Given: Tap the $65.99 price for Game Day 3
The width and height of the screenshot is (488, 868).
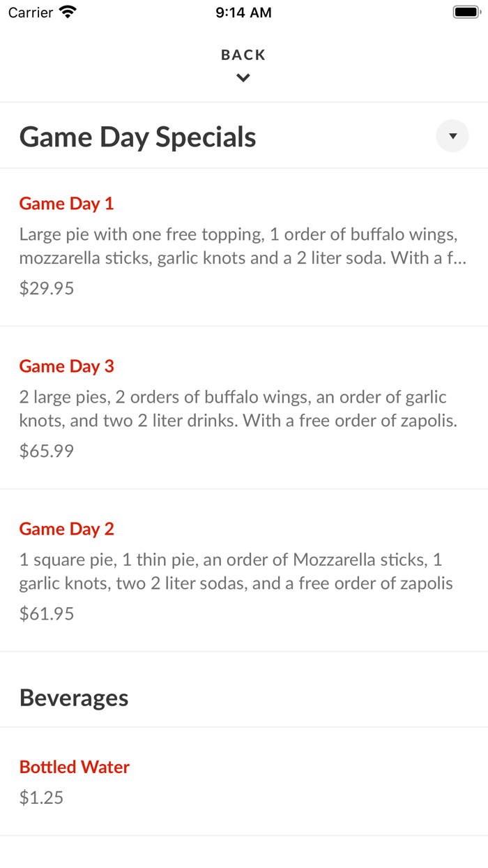Looking at the screenshot, I should [46, 451].
